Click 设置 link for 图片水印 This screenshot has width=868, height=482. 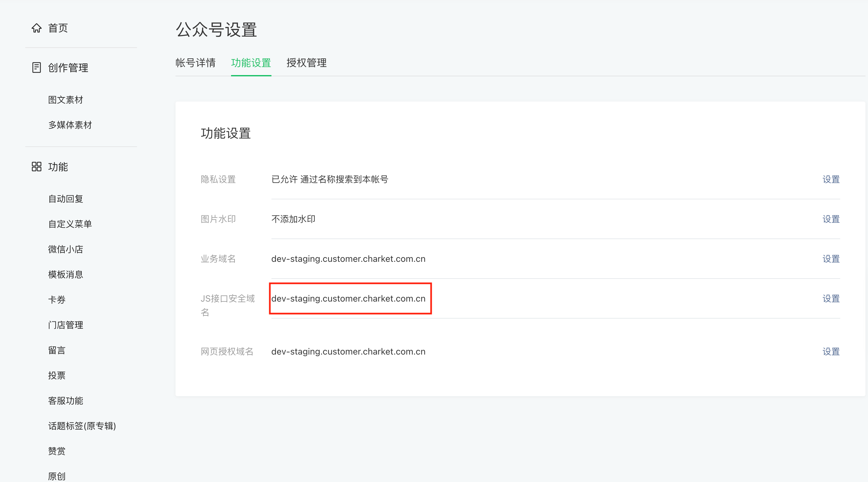pos(831,219)
